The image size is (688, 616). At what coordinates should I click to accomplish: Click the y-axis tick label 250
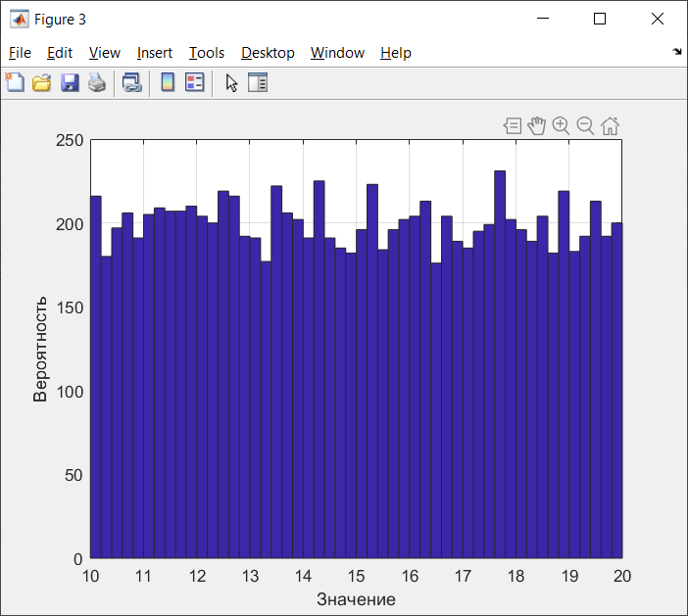(x=70, y=140)
